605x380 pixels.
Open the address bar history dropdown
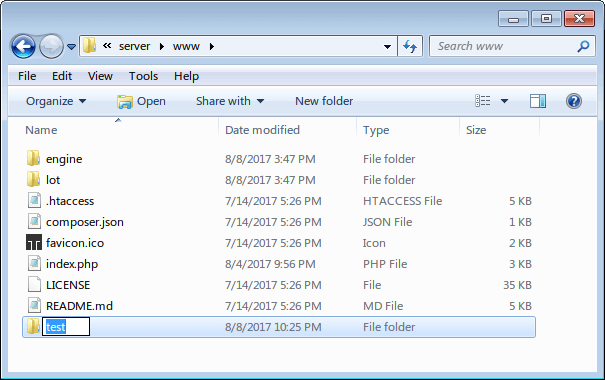point(387,47)
